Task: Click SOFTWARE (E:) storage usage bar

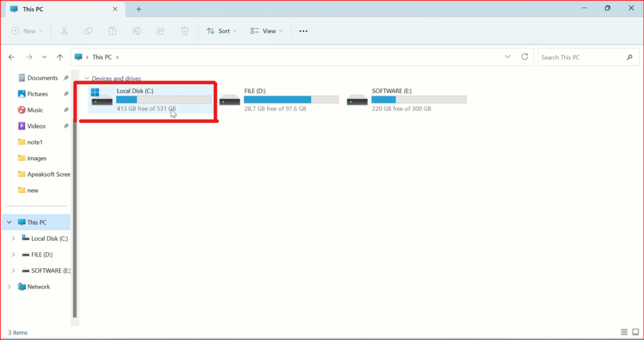Action: pos(419,100)
